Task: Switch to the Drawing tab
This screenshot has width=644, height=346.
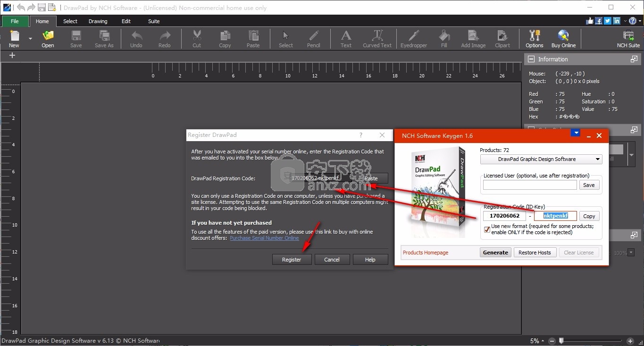Action: [x=98, y=21]
